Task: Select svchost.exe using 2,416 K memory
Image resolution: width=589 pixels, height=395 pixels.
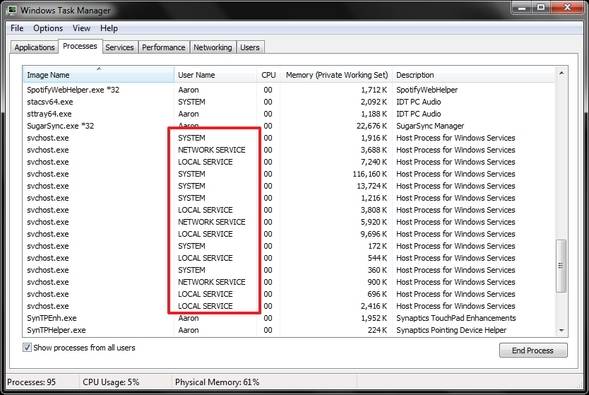Action: point(288,306)
